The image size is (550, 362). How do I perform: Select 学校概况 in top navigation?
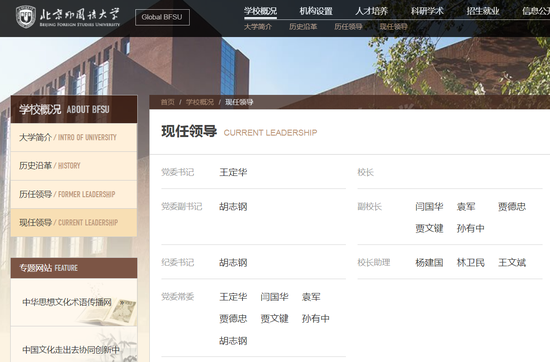[x=260, y=11]
